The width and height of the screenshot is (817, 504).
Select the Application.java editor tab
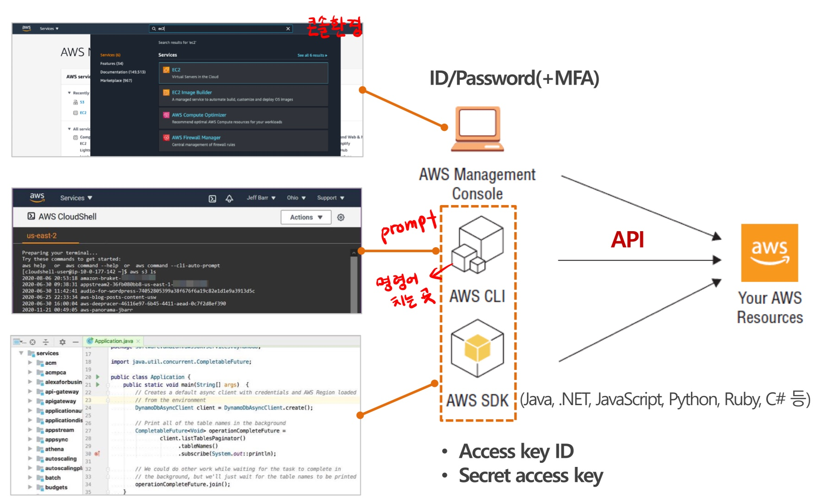click(x=114, y=341)
